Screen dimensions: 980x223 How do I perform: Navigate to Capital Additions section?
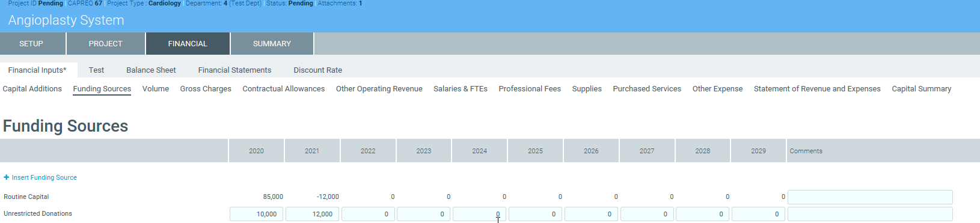(32, 89)
